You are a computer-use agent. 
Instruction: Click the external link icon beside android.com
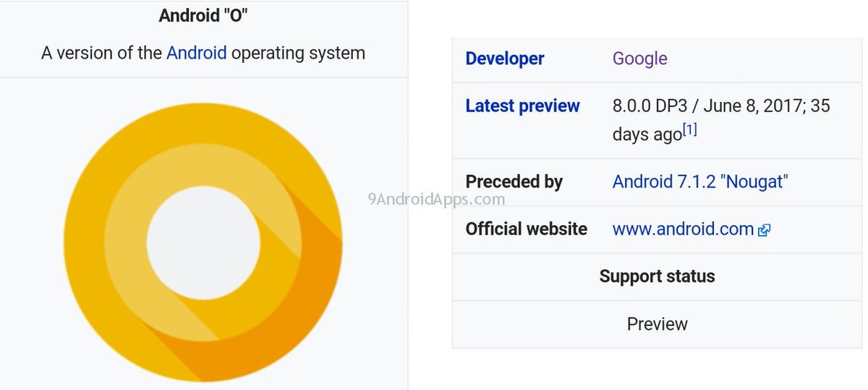tap(764, 231)
